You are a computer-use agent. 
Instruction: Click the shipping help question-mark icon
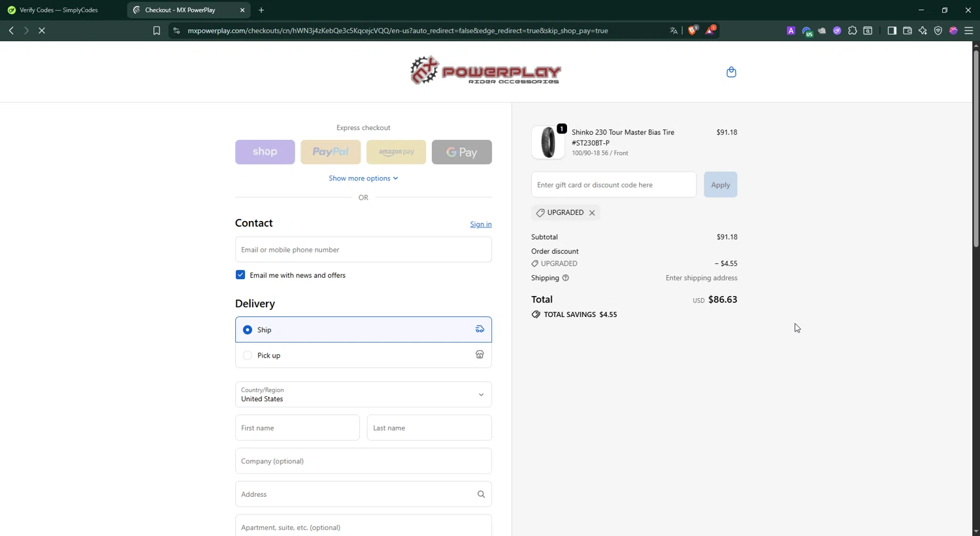coord(566,278)
